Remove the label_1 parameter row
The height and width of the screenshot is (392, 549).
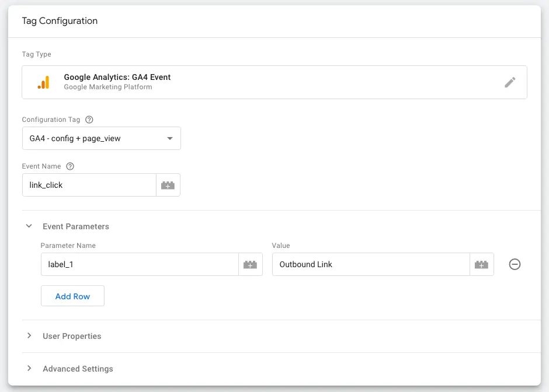(x=515, y=264)
